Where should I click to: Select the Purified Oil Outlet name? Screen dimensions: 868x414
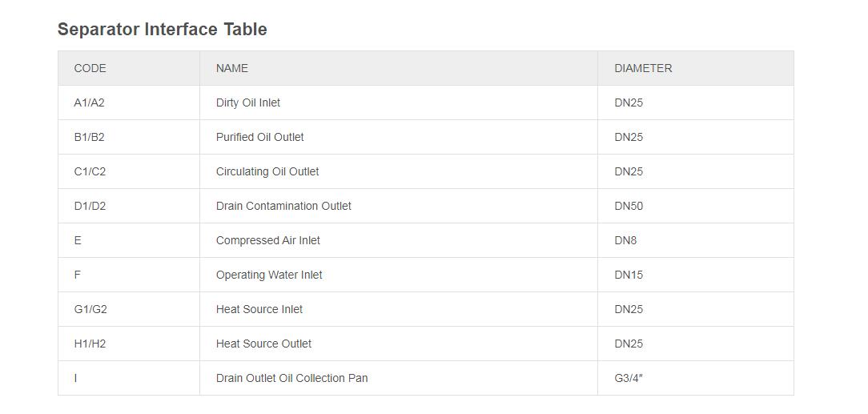click(259, 137)
